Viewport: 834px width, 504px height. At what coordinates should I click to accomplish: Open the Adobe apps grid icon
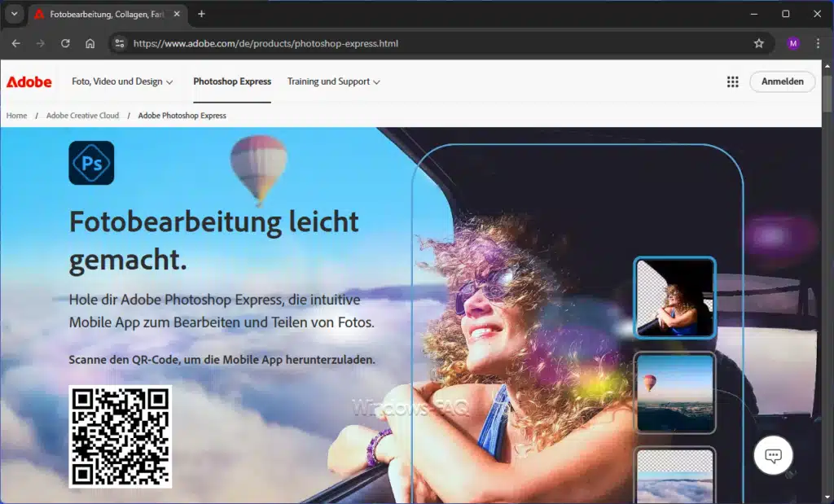coord(732,81)
